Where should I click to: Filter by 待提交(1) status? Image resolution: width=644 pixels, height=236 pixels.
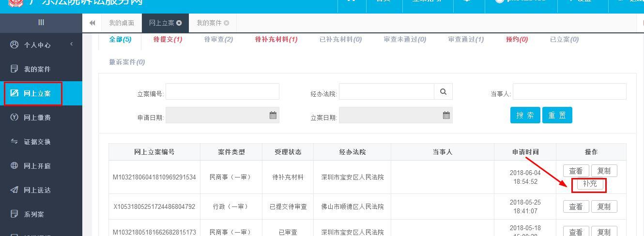(168, 40)
